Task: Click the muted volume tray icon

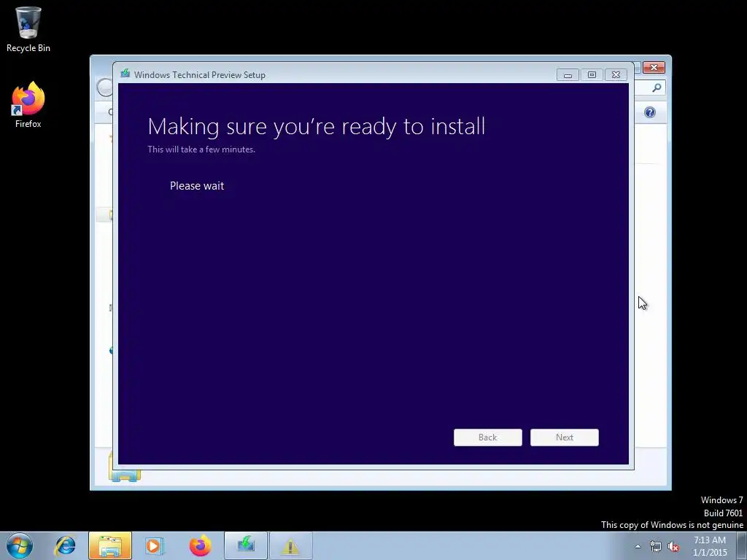Action: point(673,546)
